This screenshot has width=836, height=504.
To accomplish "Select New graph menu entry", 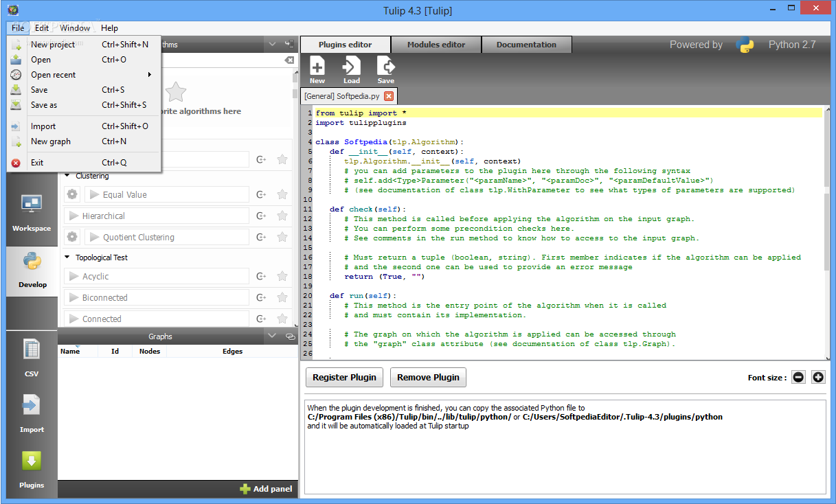I will point(84,141).
